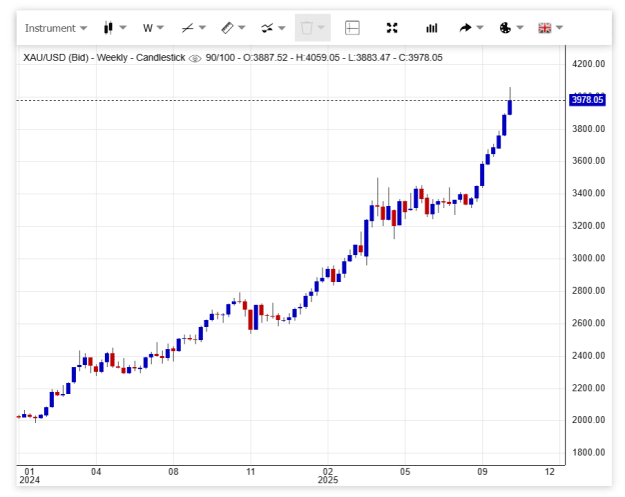Expand the ruler tools dropdown arrow
This screenshot has width=625, height=497.
(x=242, y=28)
